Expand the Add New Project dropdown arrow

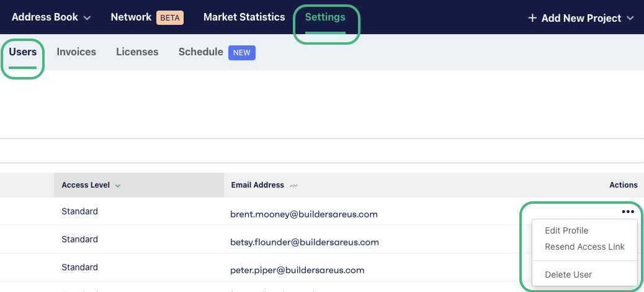630,18
